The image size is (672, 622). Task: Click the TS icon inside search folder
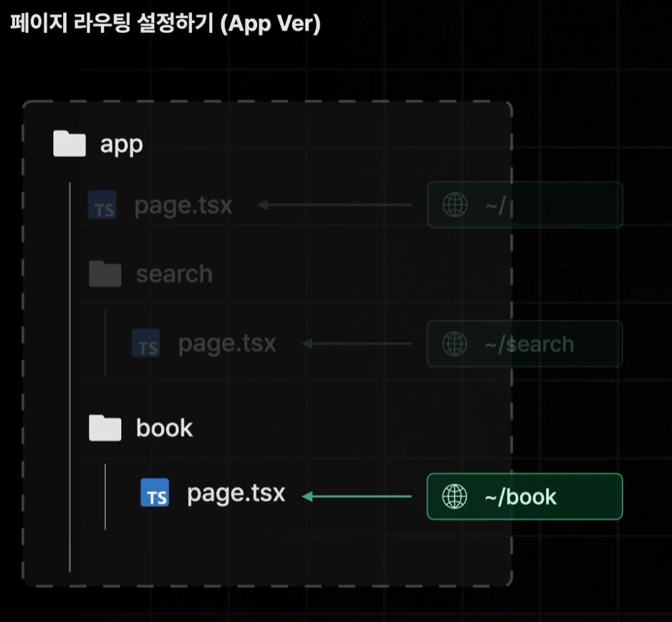coord(145,343)
